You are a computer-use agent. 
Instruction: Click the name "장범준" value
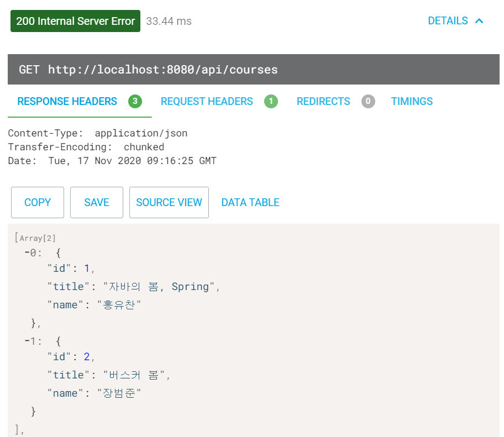pos(119,393)
